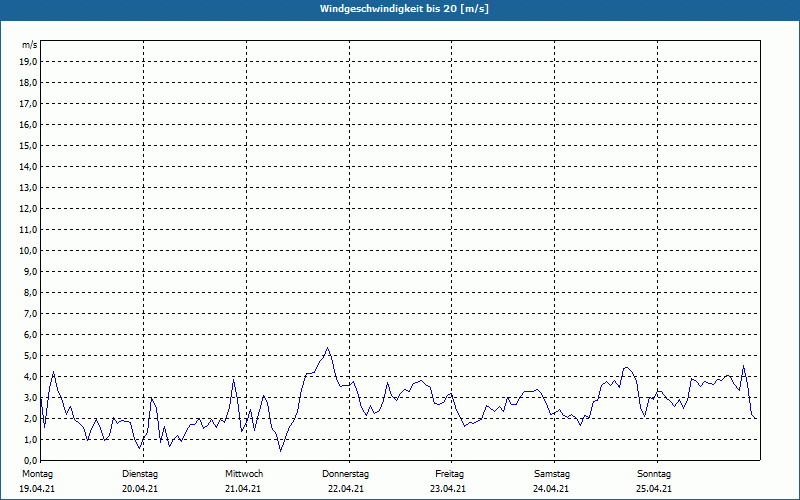Select the Donnerstag day label

tap(345, 474)
